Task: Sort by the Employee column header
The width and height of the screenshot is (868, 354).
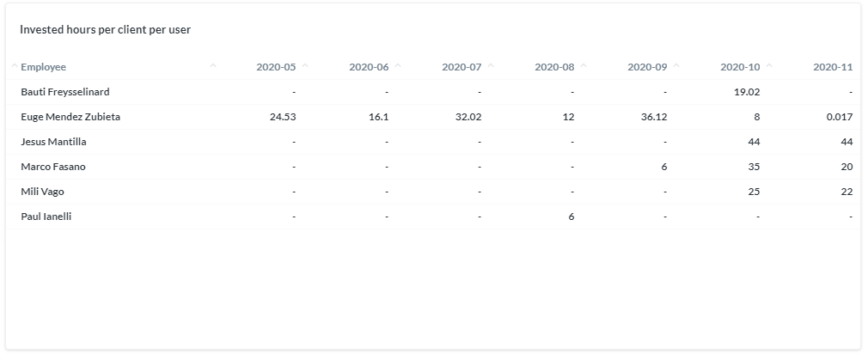Action: pos(43,67)
